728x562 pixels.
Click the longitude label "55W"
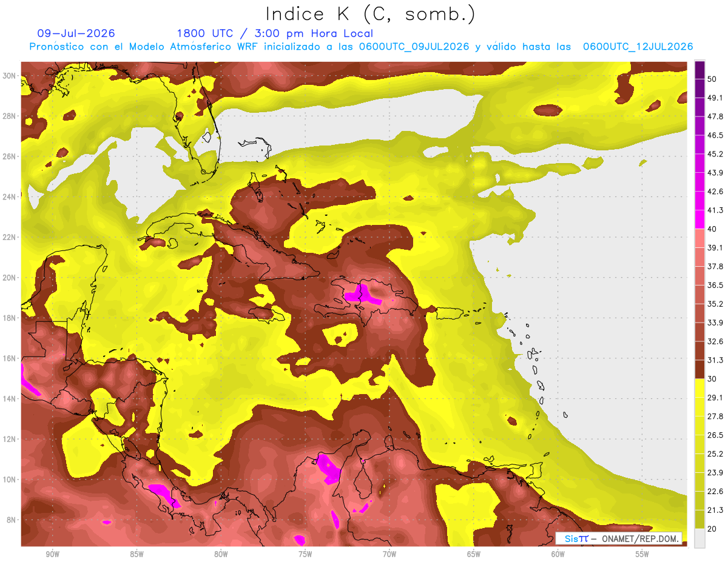642,555
